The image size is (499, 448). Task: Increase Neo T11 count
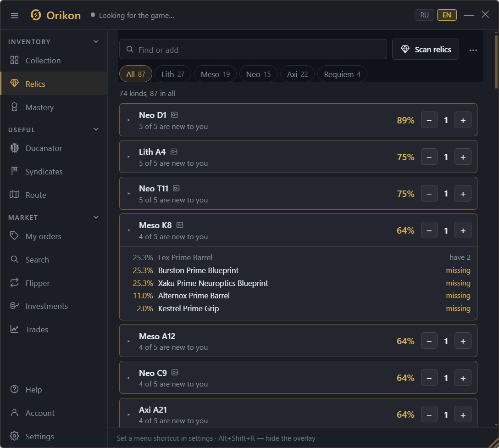[463, 193]
